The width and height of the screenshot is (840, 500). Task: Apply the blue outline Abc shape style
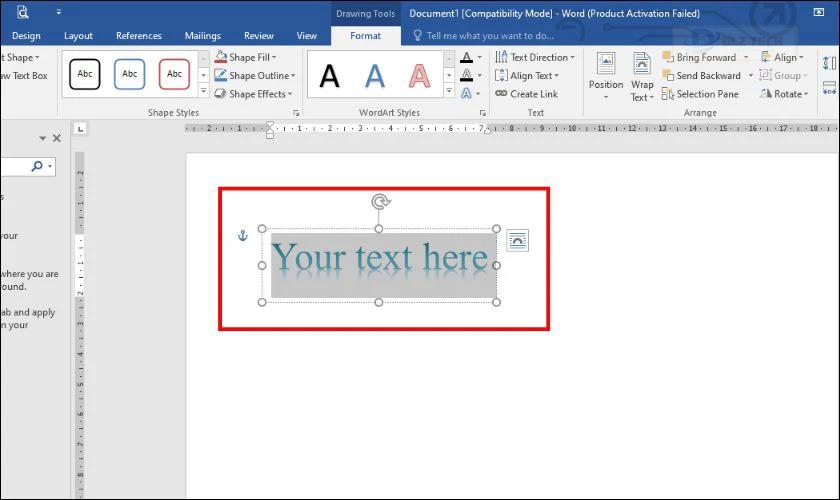(130, 74)
